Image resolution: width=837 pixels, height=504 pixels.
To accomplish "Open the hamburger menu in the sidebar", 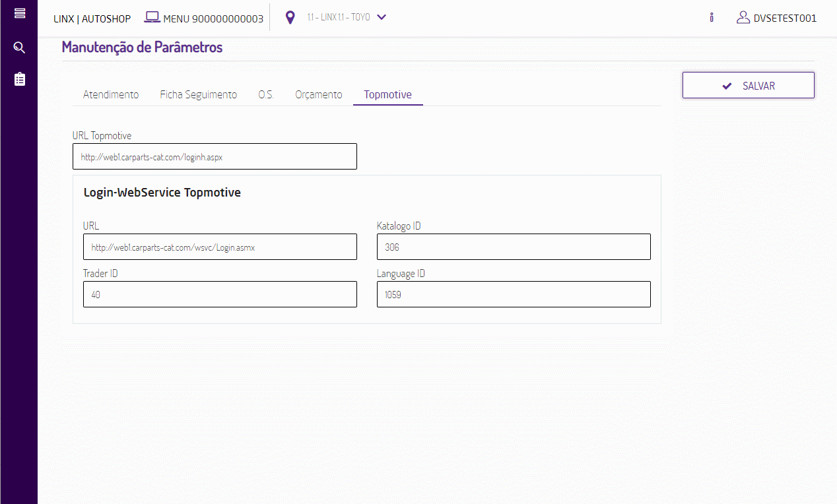I will tap(20, 13).
